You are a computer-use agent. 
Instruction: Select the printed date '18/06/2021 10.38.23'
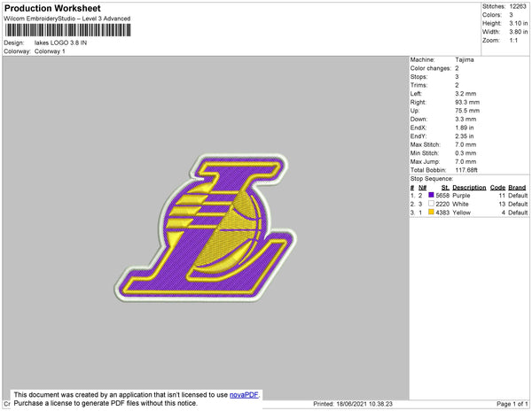pyautogui.click(x=364, y=404)
